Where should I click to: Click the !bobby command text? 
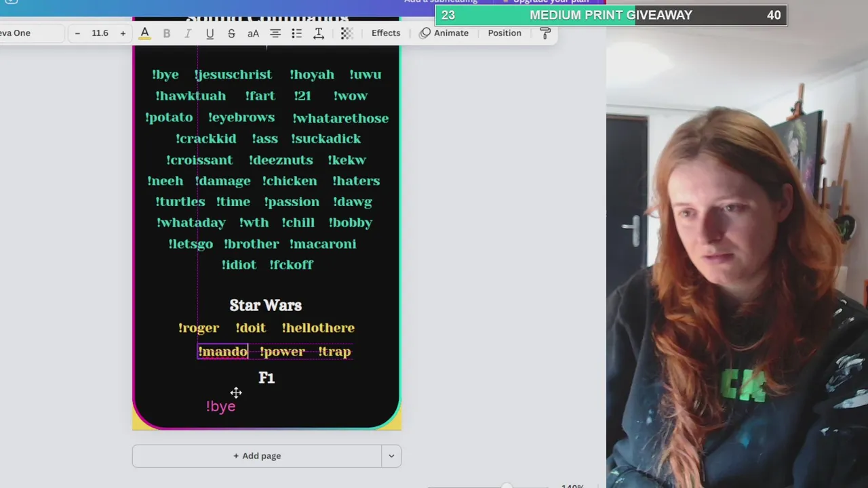351,223
